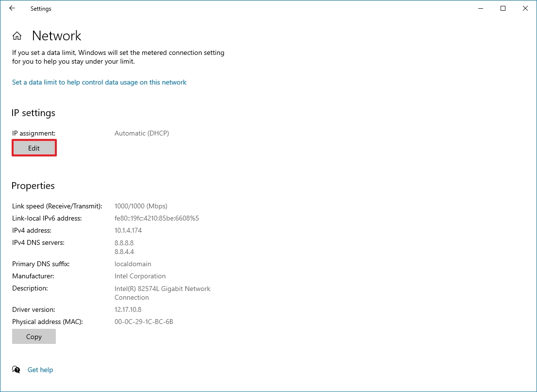The image size is (537, 392).
Task: Click the home icon next to Network
Action: click(17, 35)
